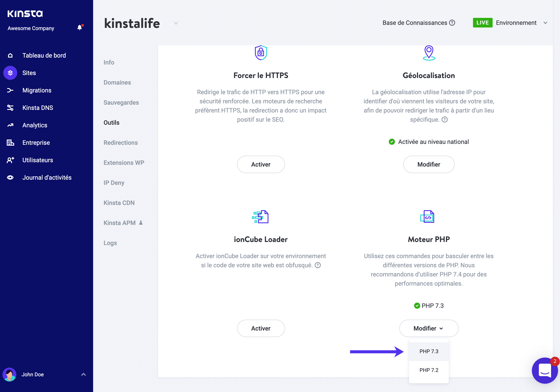560x392 pixels.
Task: Open the Kinsta CDN tab
Action: coord(119,203)
